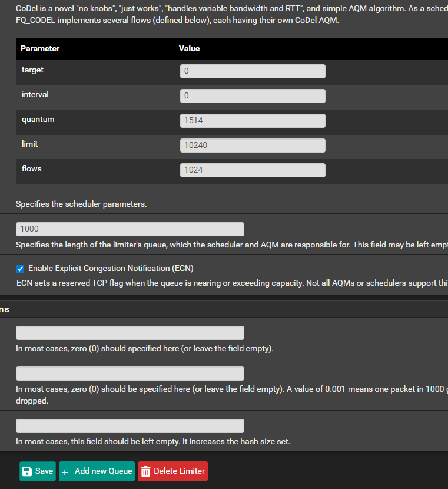Disable the Explicit Congestion Notification checkbox
Image resolution: width=448 pixels, height=489 pixels.
click(21, 269)
